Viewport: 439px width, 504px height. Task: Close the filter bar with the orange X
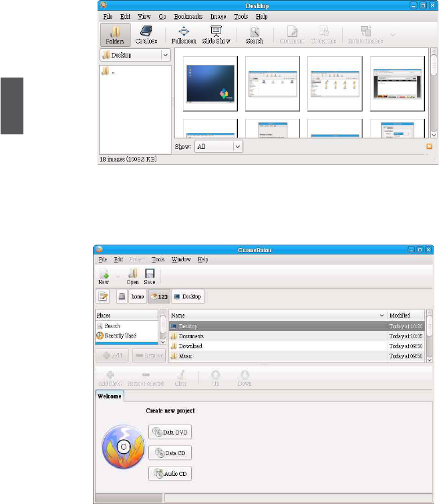point(429,146)
